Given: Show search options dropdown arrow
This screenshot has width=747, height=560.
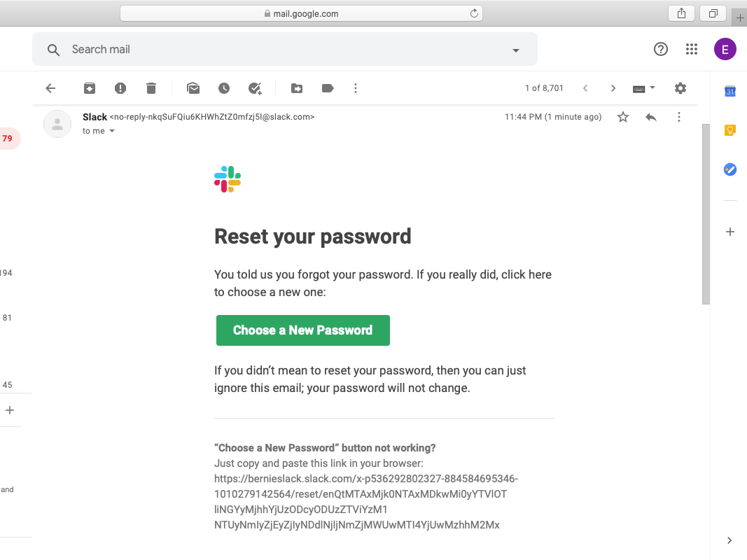Looking at the screenshot, I should pos(515,50).
